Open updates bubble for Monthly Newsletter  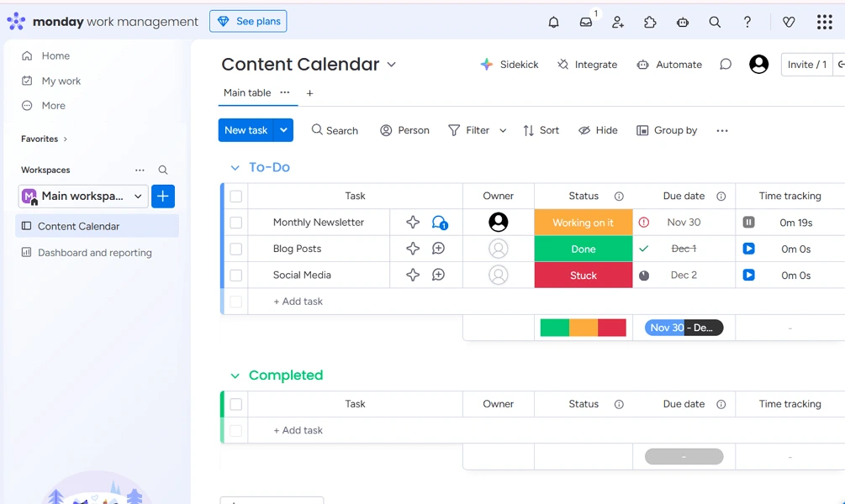439,223
